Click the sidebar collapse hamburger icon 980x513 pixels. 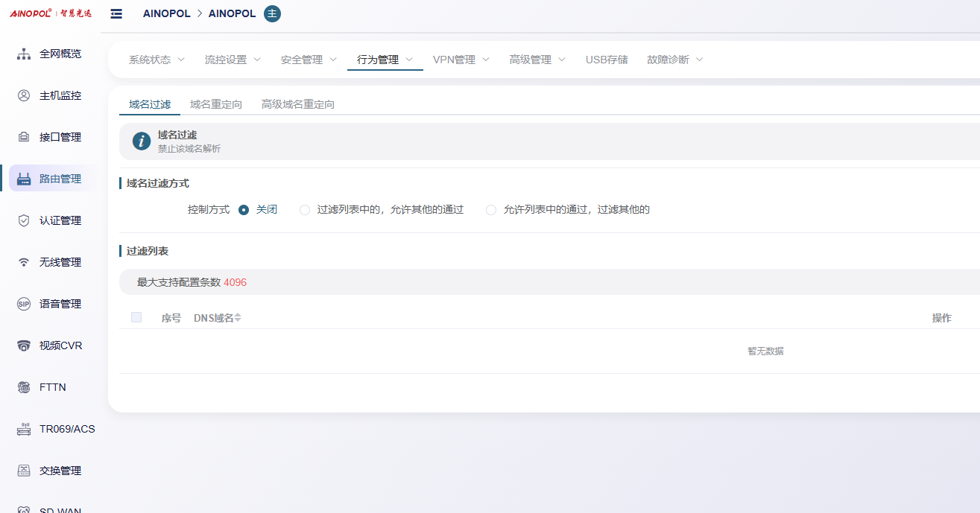(116, 14)
